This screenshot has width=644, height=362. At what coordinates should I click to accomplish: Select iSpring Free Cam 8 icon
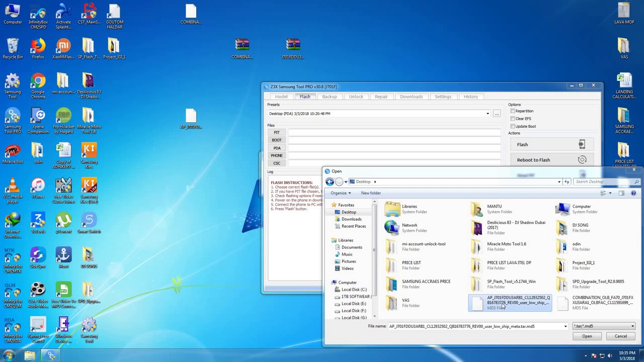(38, 330)
